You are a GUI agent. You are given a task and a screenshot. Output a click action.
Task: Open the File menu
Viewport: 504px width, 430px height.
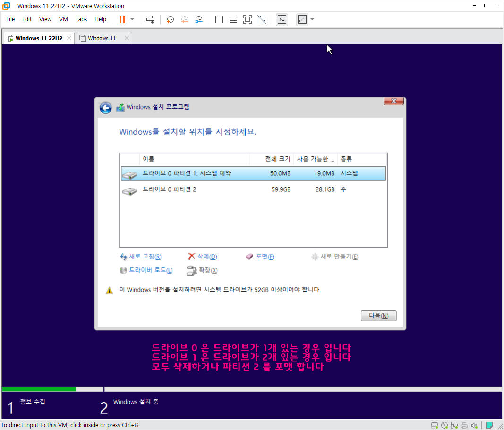(x=10, y=19)
